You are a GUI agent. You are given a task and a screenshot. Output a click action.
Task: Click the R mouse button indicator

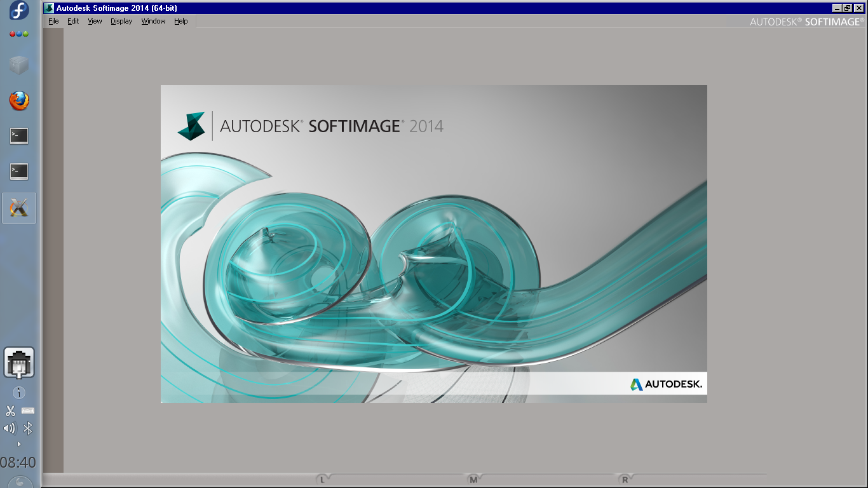(x=625, y=480)
